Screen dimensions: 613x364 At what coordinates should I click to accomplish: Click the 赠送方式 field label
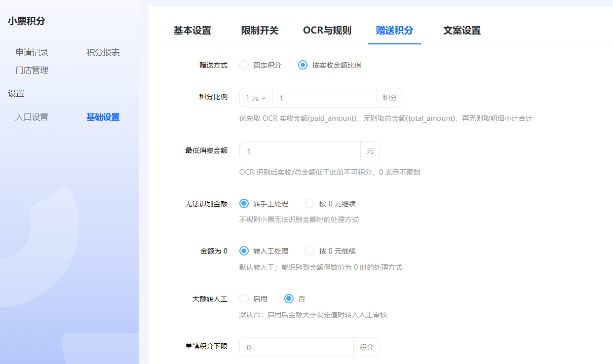[213, 65]
